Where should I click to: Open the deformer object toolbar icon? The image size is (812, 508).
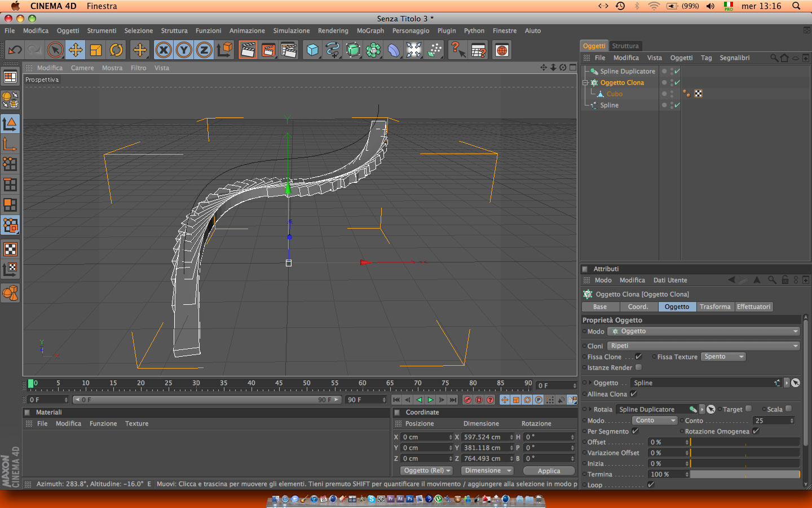394,50
